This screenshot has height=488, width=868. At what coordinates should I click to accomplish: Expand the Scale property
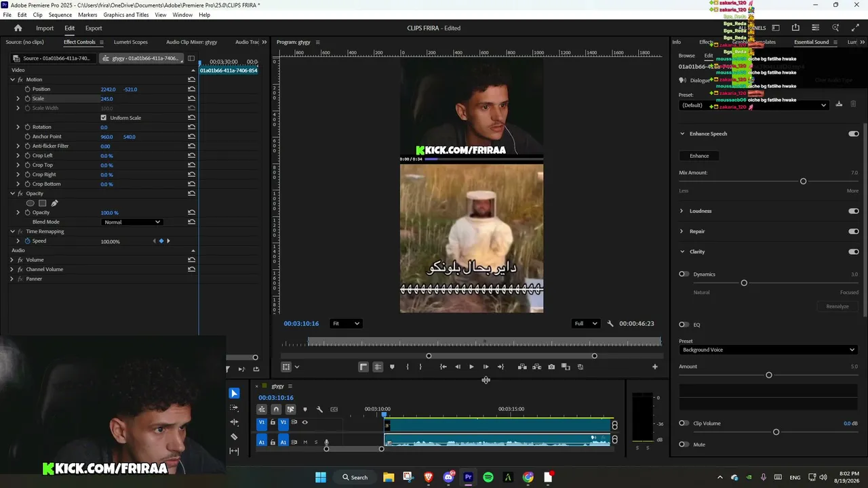[x=18, y=99]
